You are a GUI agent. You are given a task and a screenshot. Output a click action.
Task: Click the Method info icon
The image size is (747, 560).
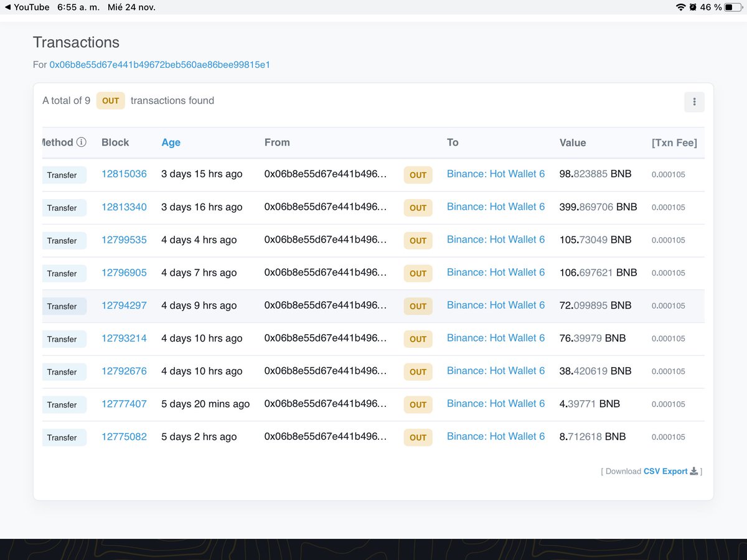(x=81, y=142)
